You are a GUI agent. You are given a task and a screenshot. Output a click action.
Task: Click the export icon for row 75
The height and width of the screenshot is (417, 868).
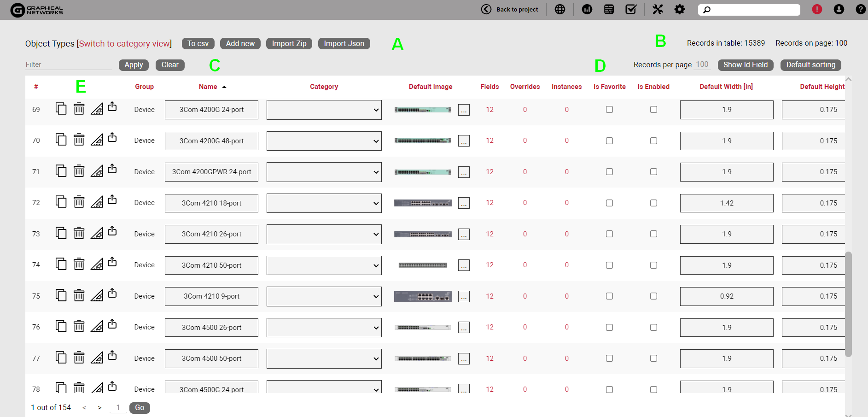click(112, 293)
